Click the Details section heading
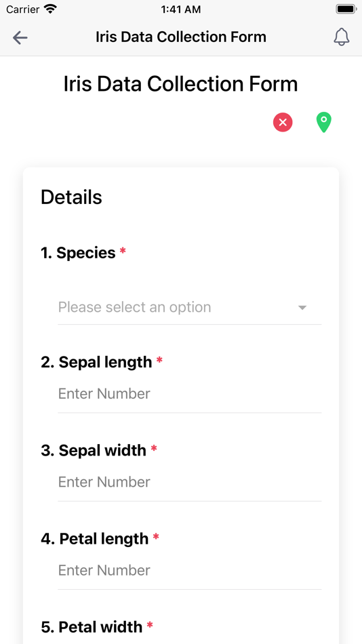 (x=71, y=197)
